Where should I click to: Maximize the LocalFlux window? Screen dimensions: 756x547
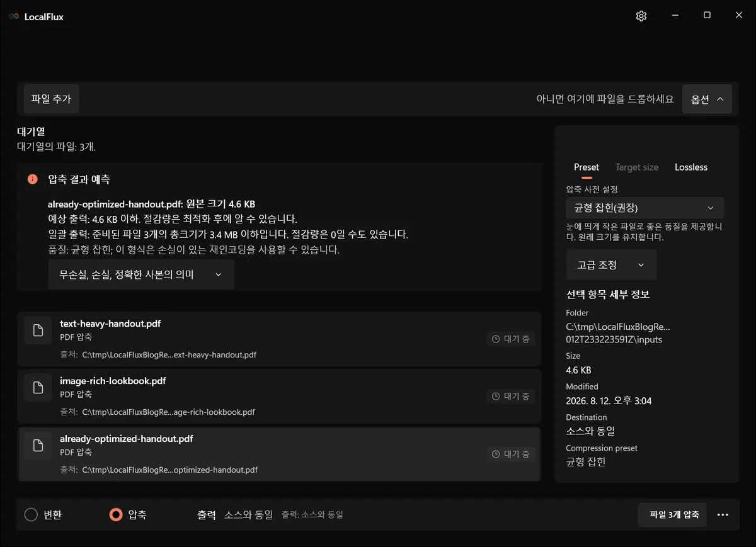tap(707, 16)
